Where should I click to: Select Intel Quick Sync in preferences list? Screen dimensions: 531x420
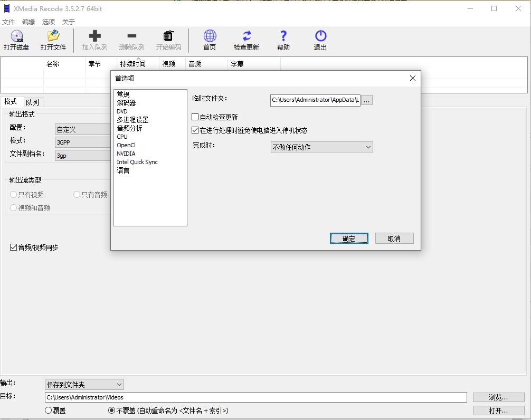(137, 162)
